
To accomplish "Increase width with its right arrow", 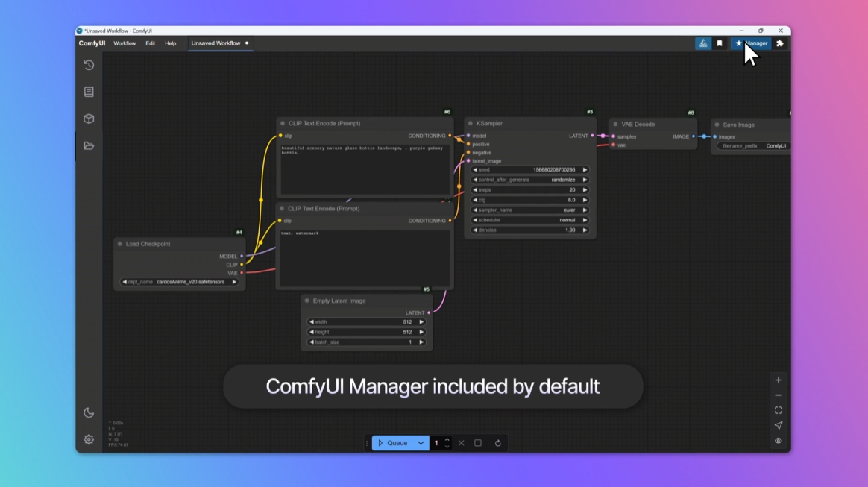I will tap(421, 322).
